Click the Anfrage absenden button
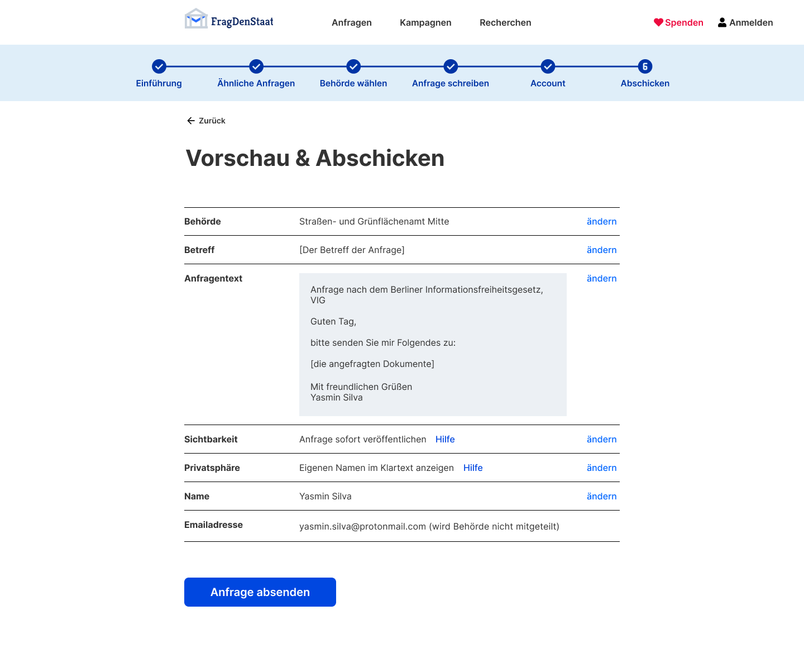 pyautogui.click(x=260, y=592)
